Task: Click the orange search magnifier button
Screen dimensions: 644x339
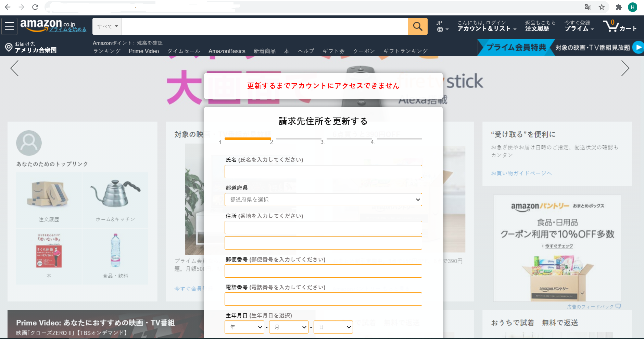Action: 418,26
